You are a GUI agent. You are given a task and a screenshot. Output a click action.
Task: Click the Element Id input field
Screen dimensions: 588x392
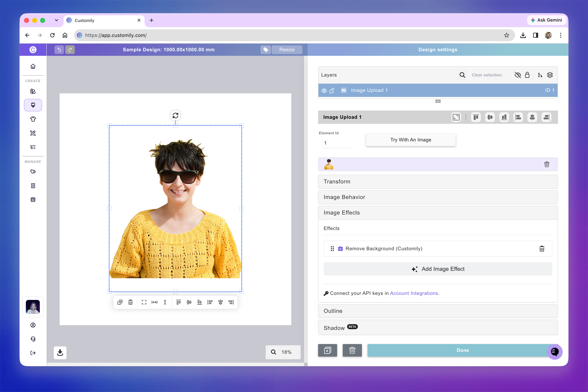coord(338,143)
